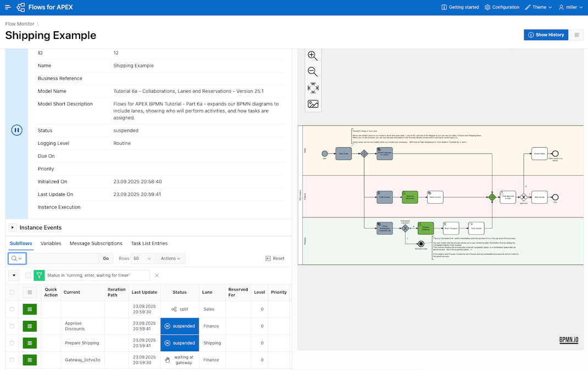Screen dimensions: 588x370
Task: Remove the status filter with X icon
Action: tap(157, 276)
